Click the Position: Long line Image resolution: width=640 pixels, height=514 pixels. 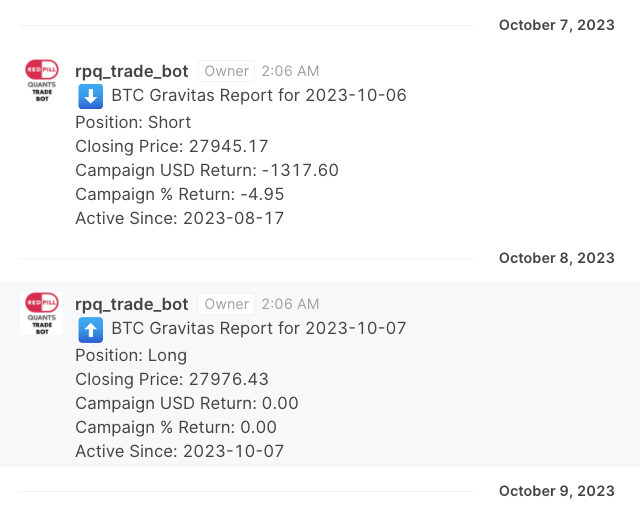(131, 355)
